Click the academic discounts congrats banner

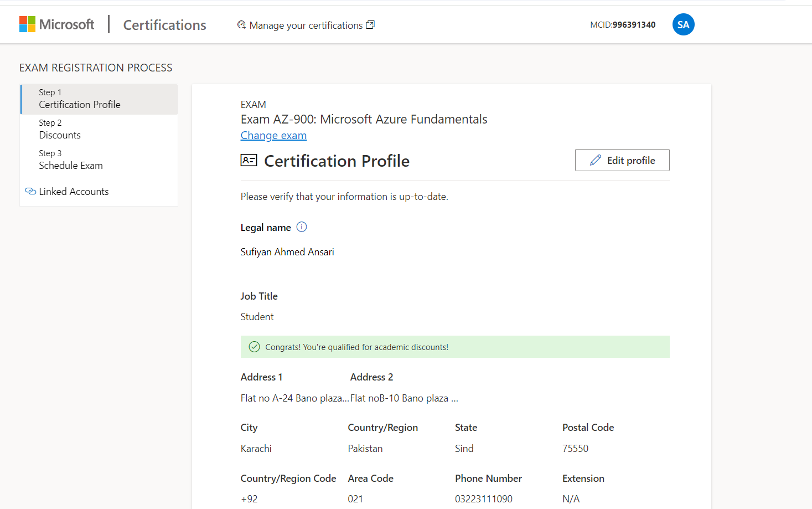[455, 346]
